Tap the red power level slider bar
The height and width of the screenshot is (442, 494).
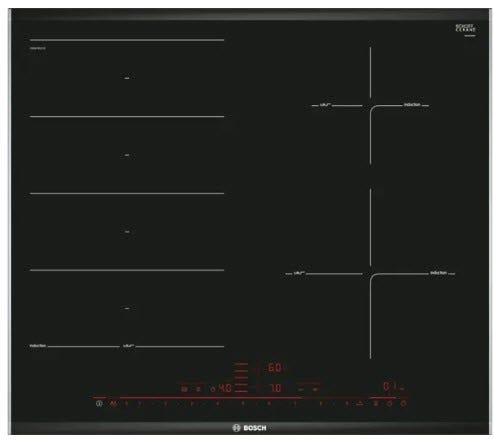click(211, 398)
